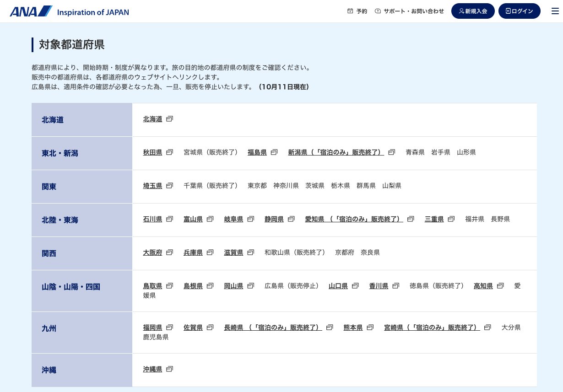Click the ログイン button
The width and height of the screenshot is (563, 392).
pos(520,11)
